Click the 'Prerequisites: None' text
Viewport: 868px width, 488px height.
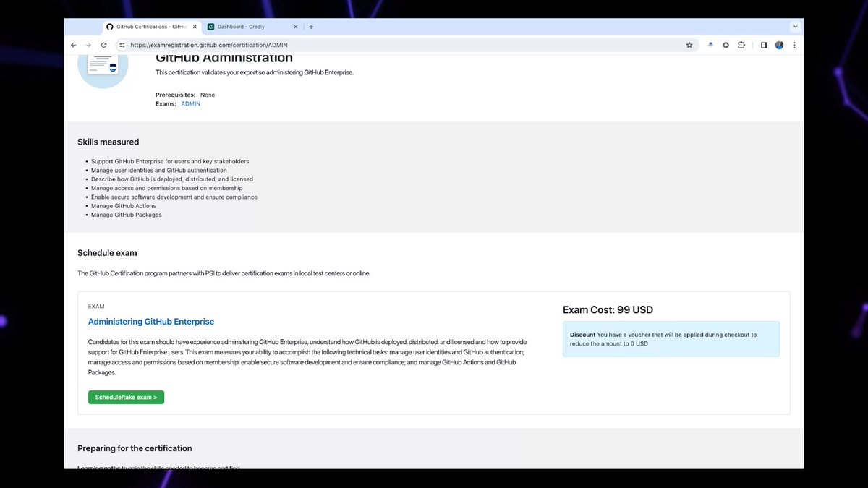point(185,95)
